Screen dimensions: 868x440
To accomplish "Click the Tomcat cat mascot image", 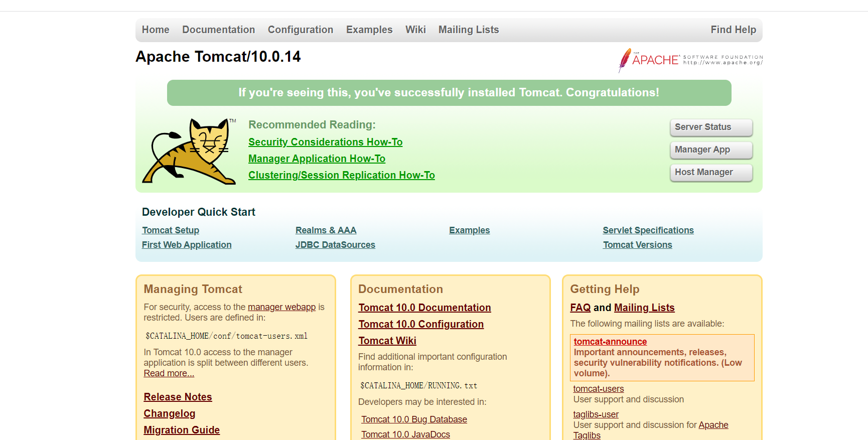I will (189, 151).
